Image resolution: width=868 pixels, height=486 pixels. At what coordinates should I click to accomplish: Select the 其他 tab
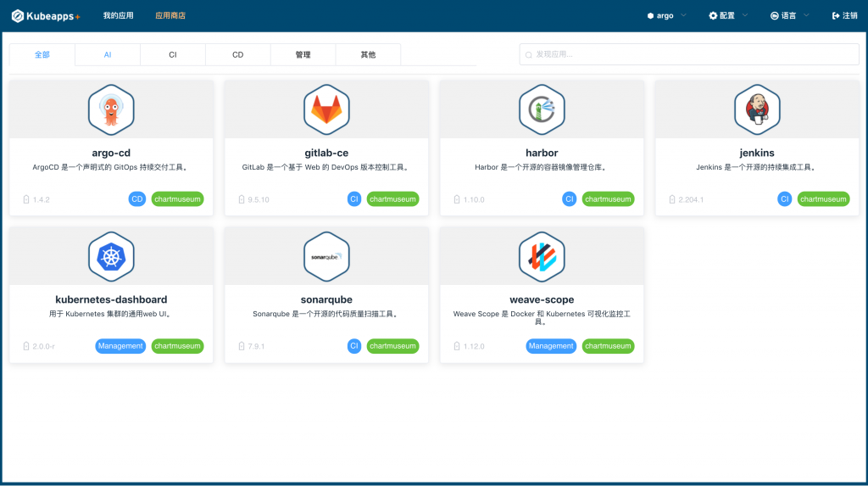[368, 55]
